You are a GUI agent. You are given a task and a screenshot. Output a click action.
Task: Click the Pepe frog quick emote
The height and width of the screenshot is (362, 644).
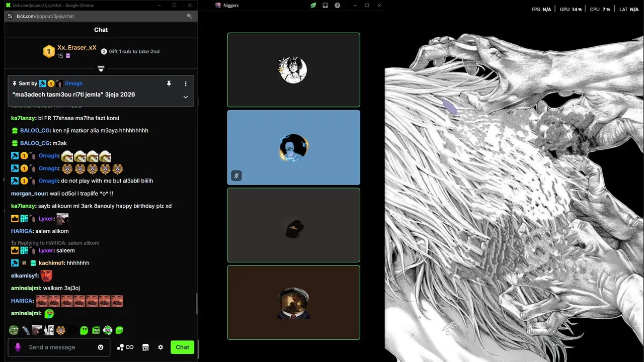pyautogui.click(x=14, y=330)
